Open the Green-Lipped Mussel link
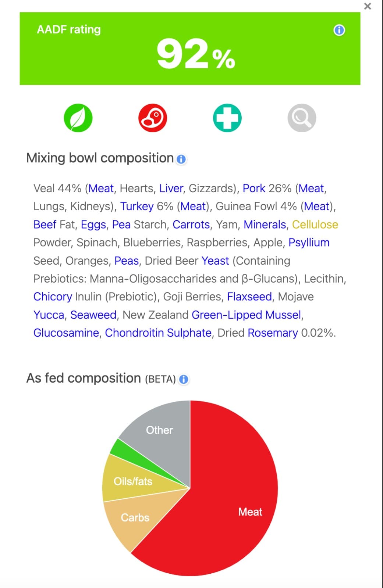383x588 pixels. click(x=247, y=315)
